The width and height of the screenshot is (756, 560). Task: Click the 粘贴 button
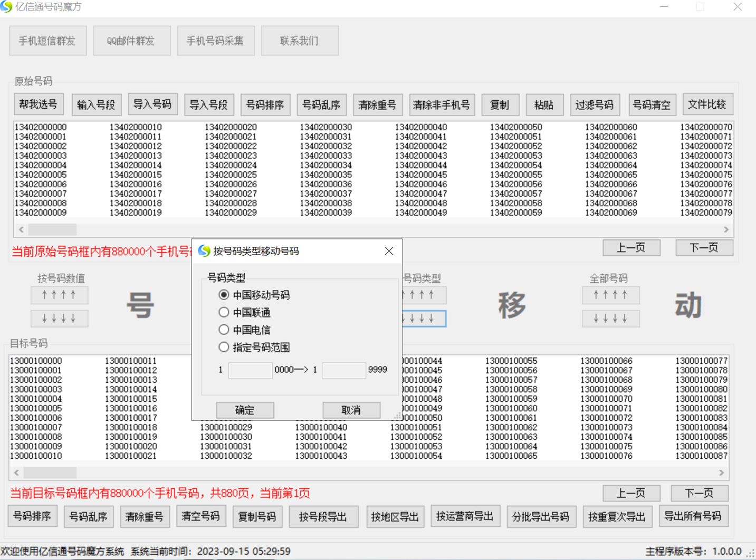(544, 104)
